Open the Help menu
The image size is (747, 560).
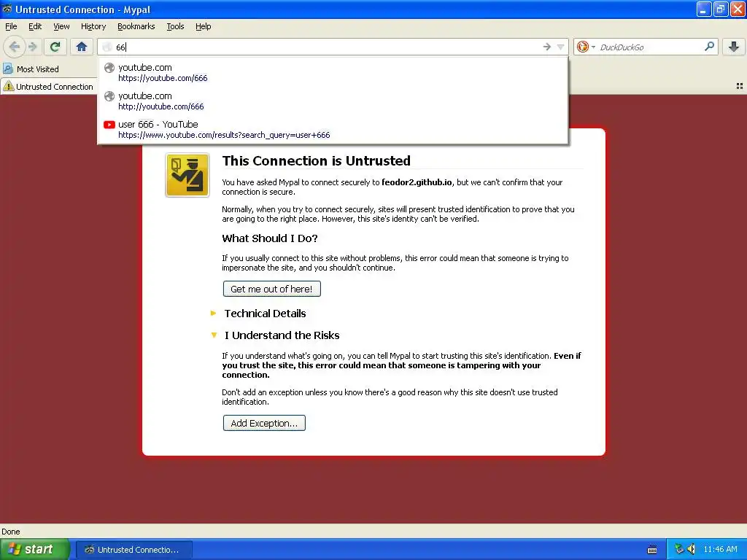[204, 26]
